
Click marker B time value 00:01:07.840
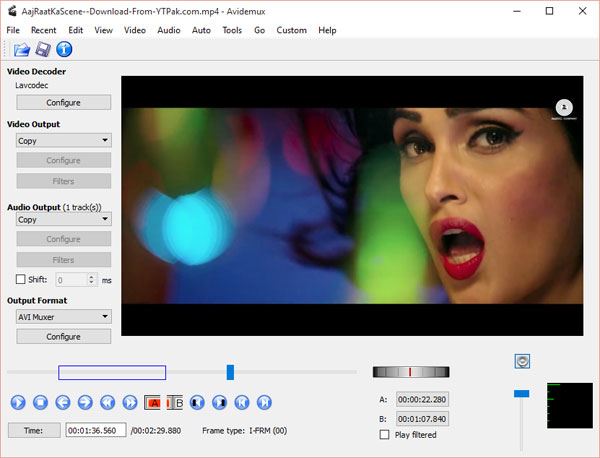point(422,419)
